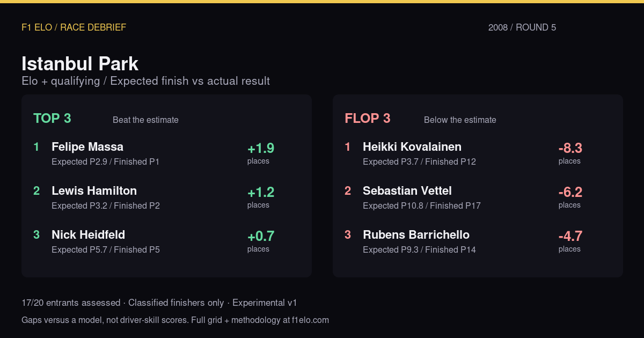Click the F1 ELO / RACE DEBRIEF header
The width and height of the screenshot is (644, 338).
74,27
